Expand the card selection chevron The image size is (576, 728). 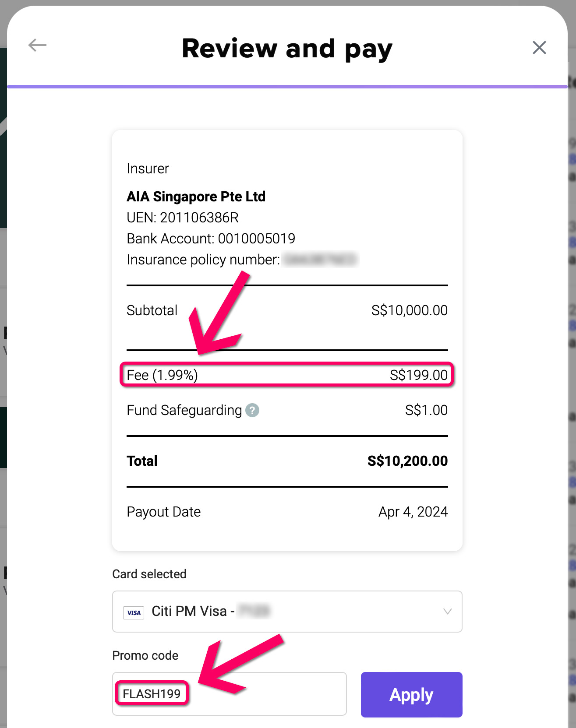447,612
